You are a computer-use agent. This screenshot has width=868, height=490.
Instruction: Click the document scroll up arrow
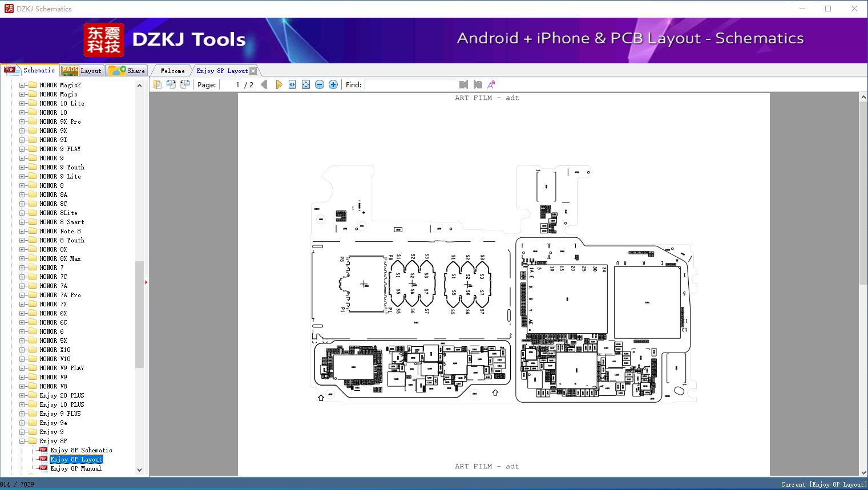click(x=863, y=98)
